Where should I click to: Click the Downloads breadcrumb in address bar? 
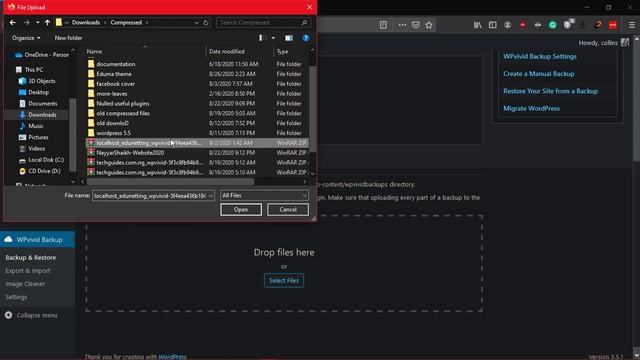[86, 23]
